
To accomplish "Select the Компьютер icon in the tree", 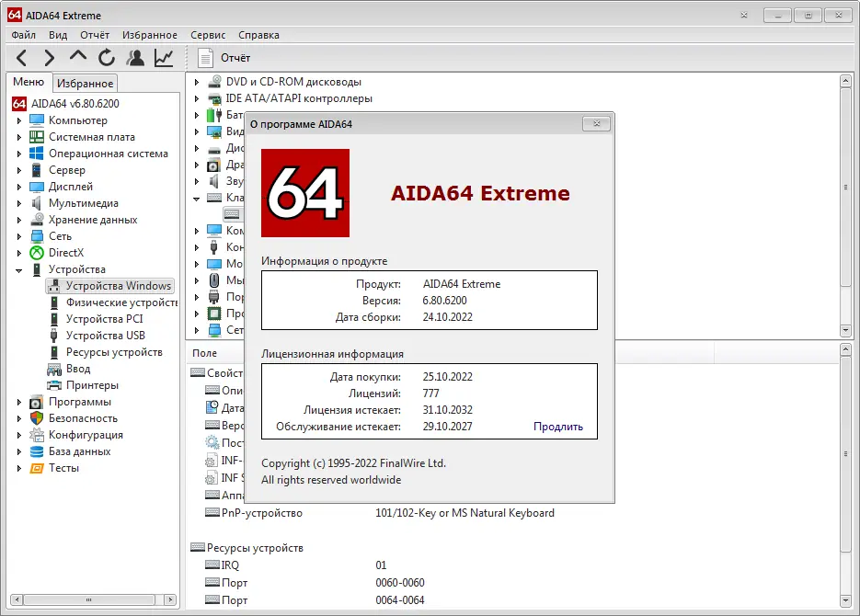I will (37, 120).
